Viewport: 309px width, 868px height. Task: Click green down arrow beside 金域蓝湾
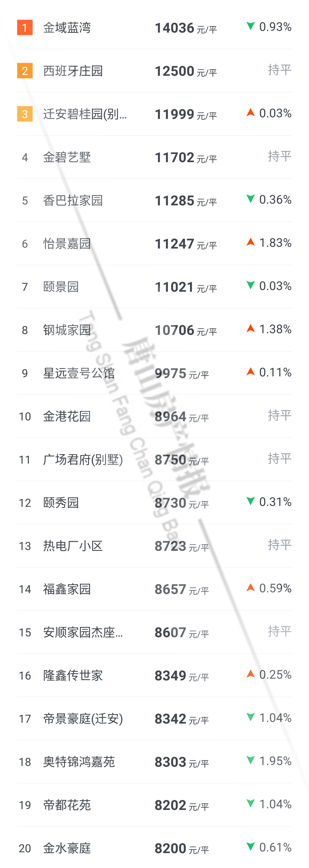(x=250, y=26)
